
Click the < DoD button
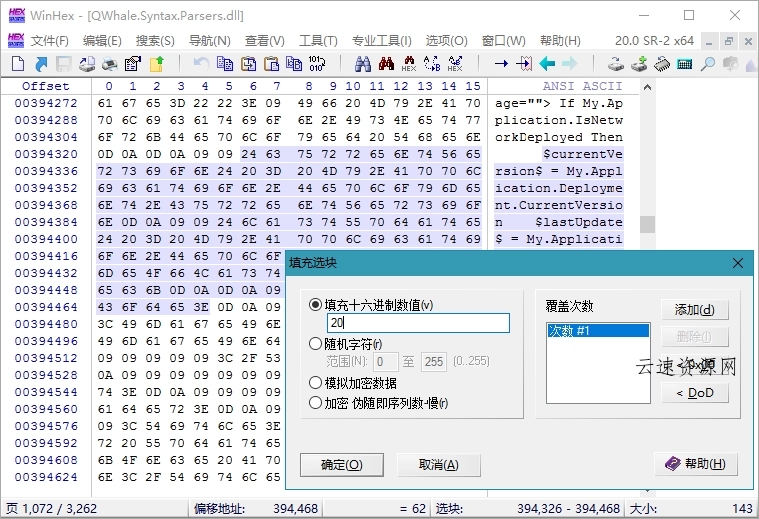695,393
